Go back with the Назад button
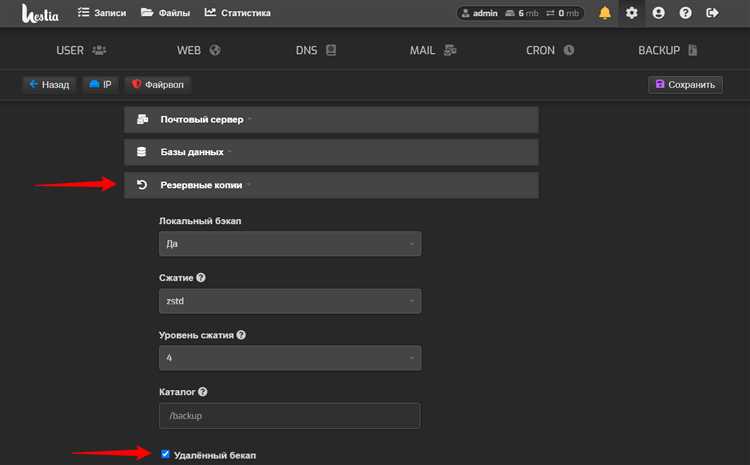This screenshot has height=465, width=750. point(49,85)
